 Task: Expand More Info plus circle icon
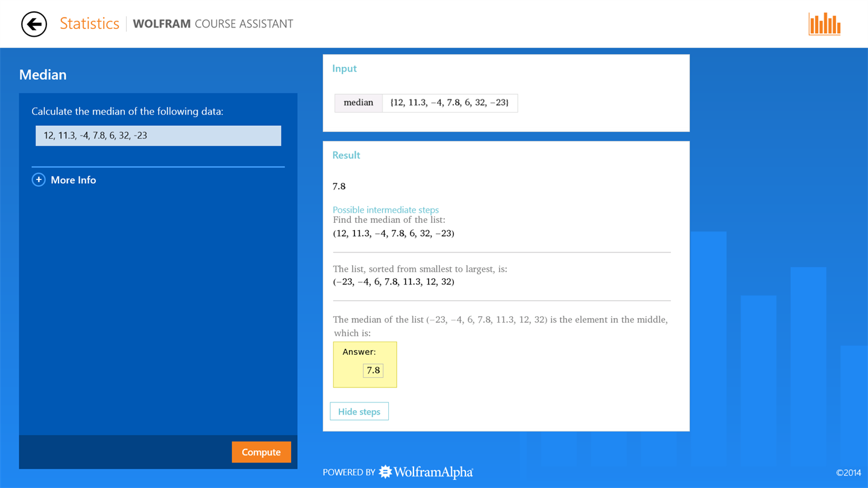pyautogui.click(x=39, y=180)
